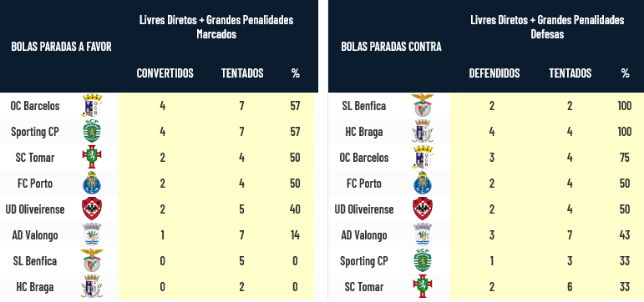This screenshot has width=644, height=302.
Task: Click BOLAS PARADAS A FAVOR header
Action: (61, 47)
